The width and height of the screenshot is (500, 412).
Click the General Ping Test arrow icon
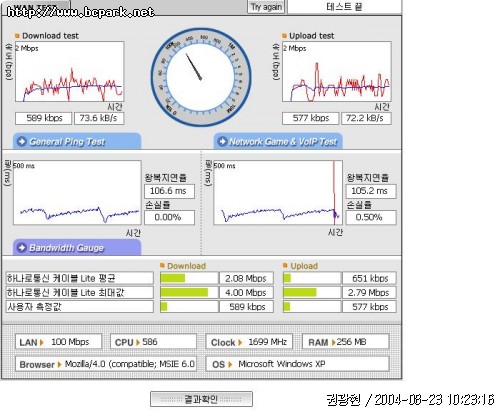click(22, 141)
